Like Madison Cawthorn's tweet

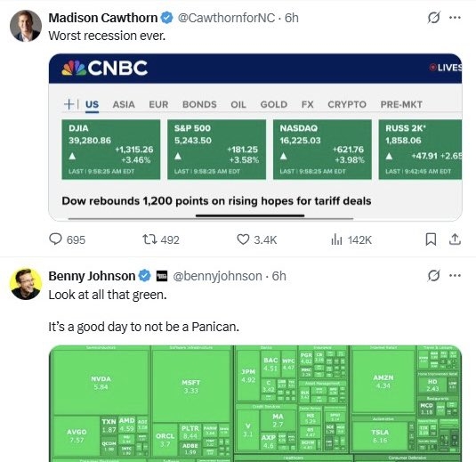coord(256,239)
